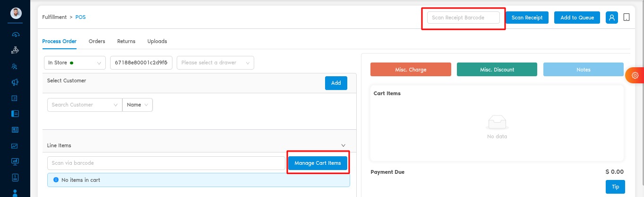Open the dollar receipt sidebar icon
Image resolution: width=644 pixels, height=197 pixels.
click(15, 178)
